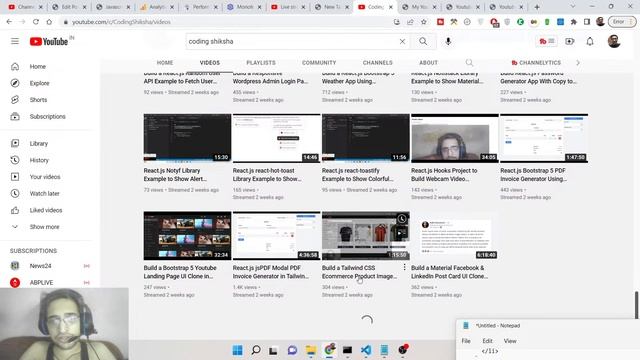
Task: Open Notepad View menu
Action: tap(510, 341)
